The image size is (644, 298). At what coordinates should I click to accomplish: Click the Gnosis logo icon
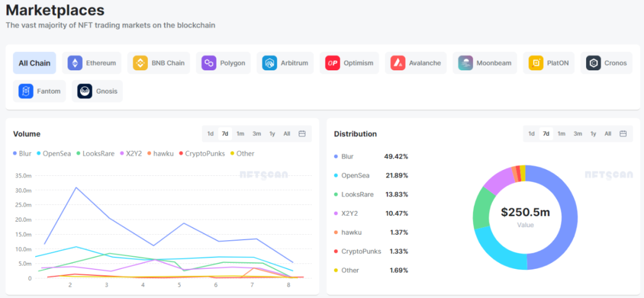(85, 91)
